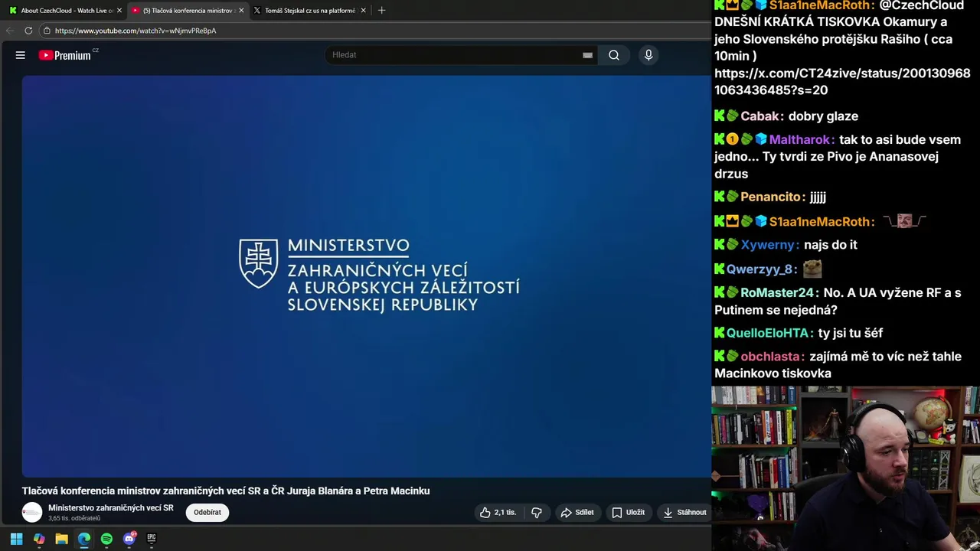The image size is (980, 551).
Task: Click the emote in S1aa1neMacRoth's message
Action: pyautogui.click(x=904, y=221)
